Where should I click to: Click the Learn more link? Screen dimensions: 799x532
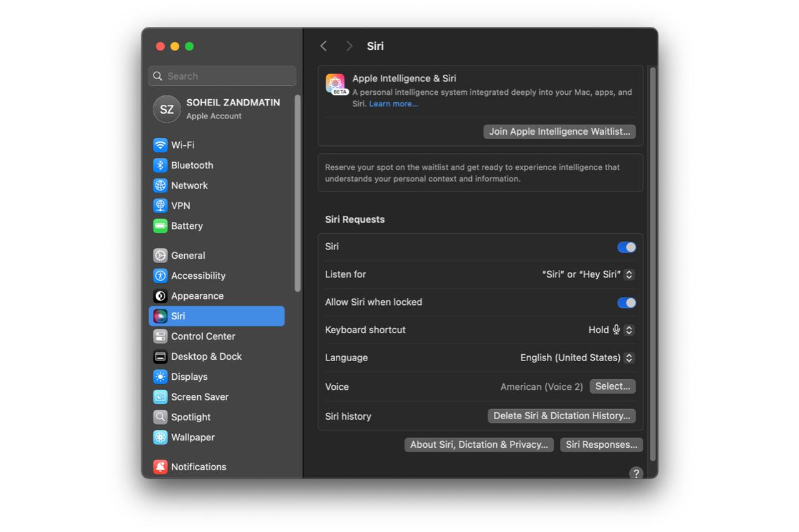point(393,104)
